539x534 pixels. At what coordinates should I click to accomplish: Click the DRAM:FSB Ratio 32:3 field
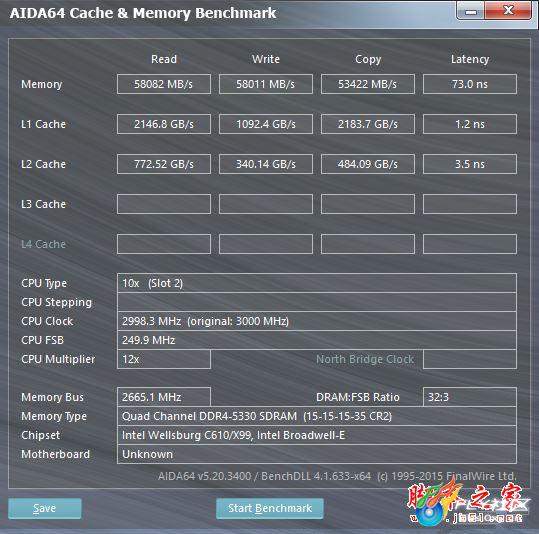(470, 397)
